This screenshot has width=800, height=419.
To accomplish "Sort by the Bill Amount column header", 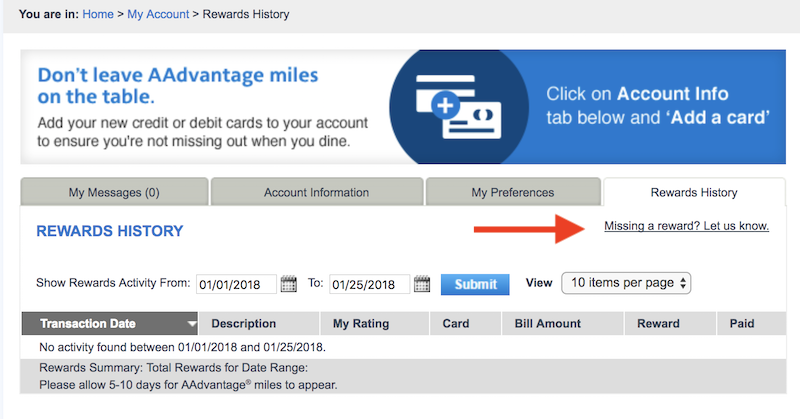I will 563,324.
